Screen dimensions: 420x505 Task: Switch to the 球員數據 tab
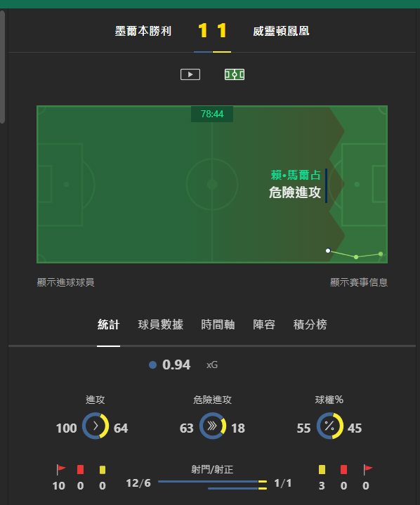161,324
